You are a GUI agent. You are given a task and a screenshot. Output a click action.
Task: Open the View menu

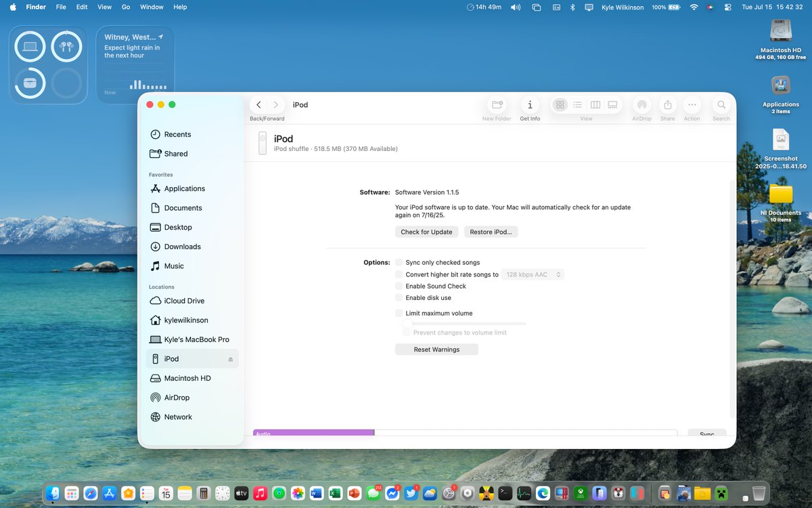[x=104, y=7]
